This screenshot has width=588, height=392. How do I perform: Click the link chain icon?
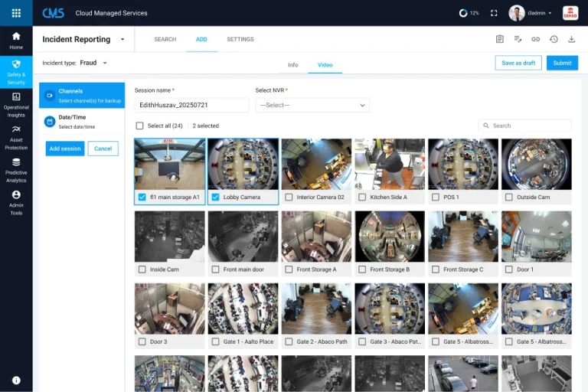(x=536, y=39)
